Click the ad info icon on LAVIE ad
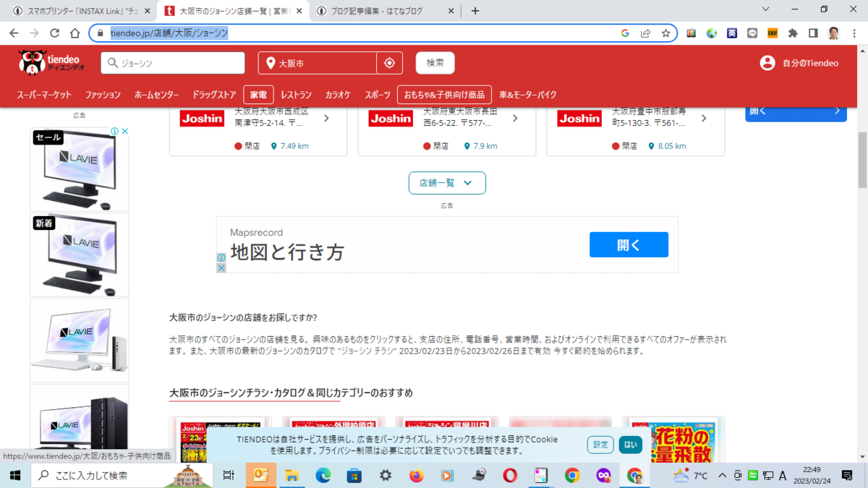Viewport: 868px width, 488px height. pos(114,132)
